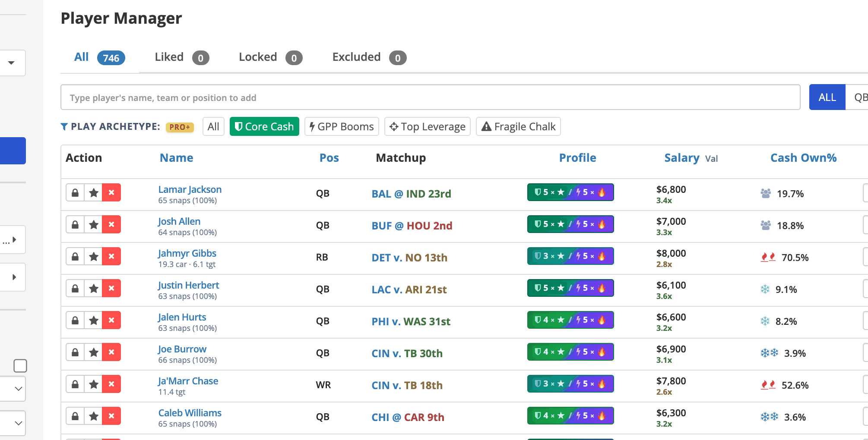Exclude Jahmyr Gibbs with the red X
868x440 pixels.
point(111,257)
